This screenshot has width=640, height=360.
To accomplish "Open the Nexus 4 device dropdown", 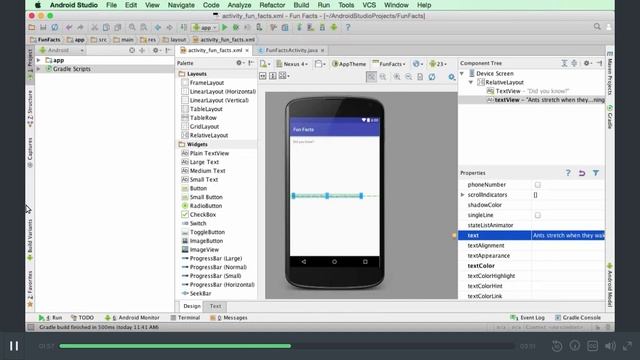I will [292, 64].
